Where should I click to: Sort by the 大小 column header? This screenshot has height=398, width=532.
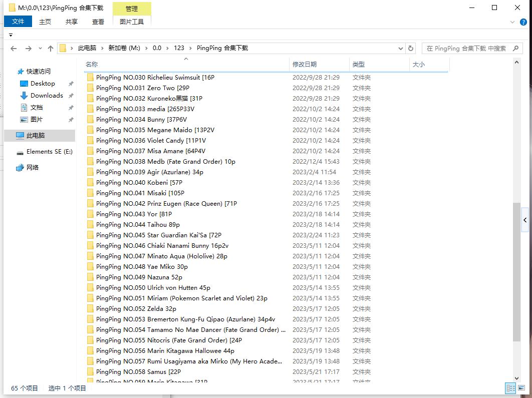(x=429, y=65)
